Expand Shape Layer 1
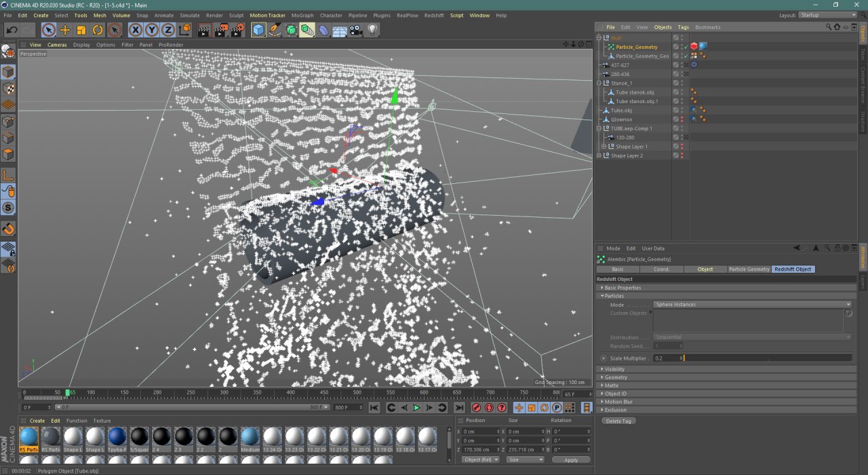The image size is (868, 475). [x=604, y=146]
